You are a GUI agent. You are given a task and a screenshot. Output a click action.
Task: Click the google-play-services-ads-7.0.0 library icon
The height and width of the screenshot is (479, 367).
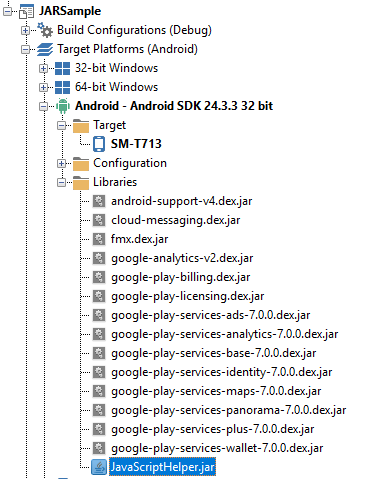pyautogui.click(x=99, y=315)
